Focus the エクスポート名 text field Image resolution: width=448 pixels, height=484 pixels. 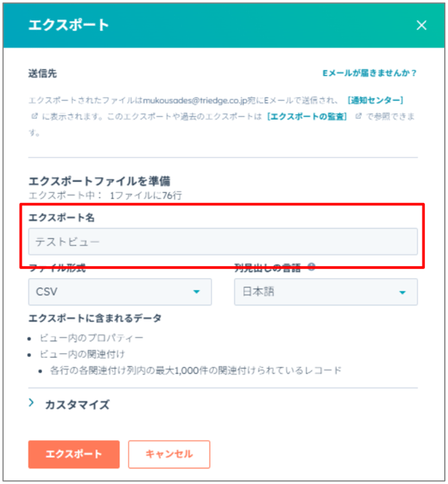pos(223,241)
